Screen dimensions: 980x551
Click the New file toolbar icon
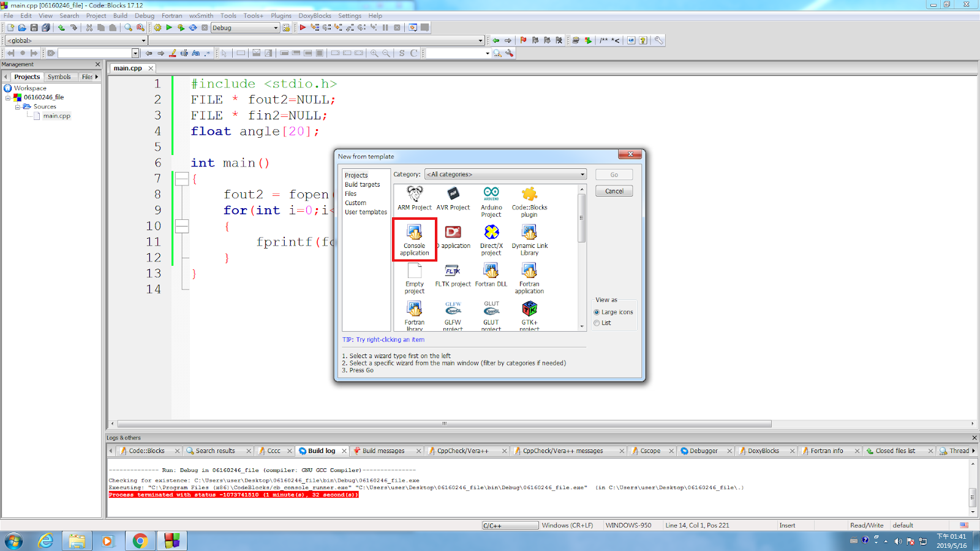10,28
